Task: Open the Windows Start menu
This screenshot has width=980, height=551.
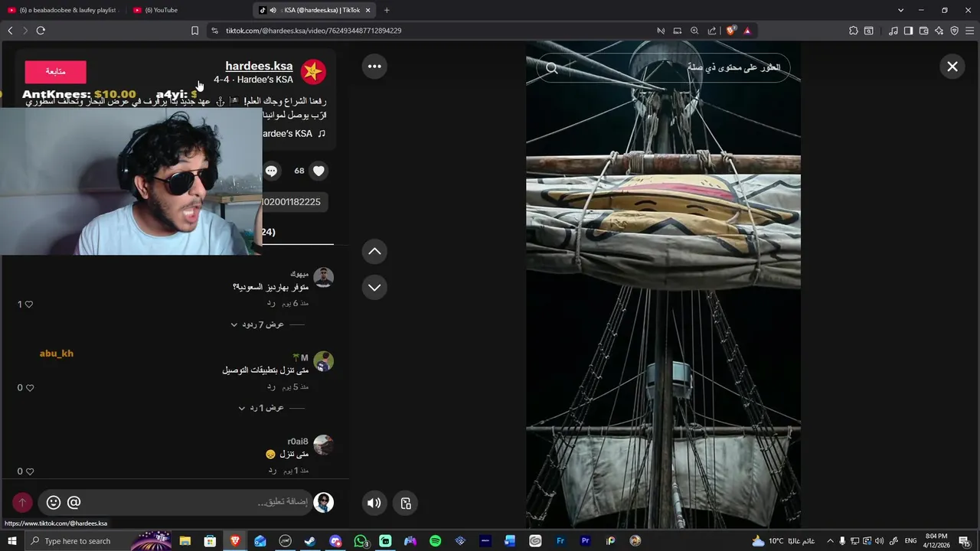Action: pyautogui.click(x=11, y=541)
